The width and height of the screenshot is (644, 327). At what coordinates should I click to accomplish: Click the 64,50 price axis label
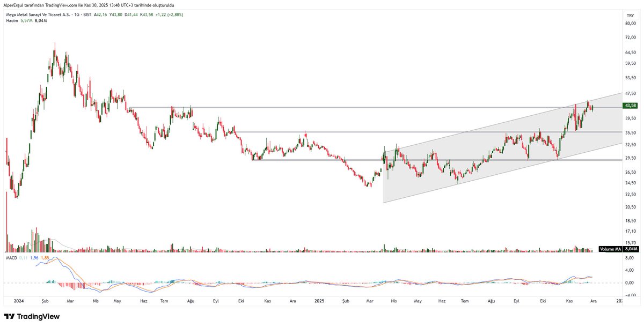630,53
